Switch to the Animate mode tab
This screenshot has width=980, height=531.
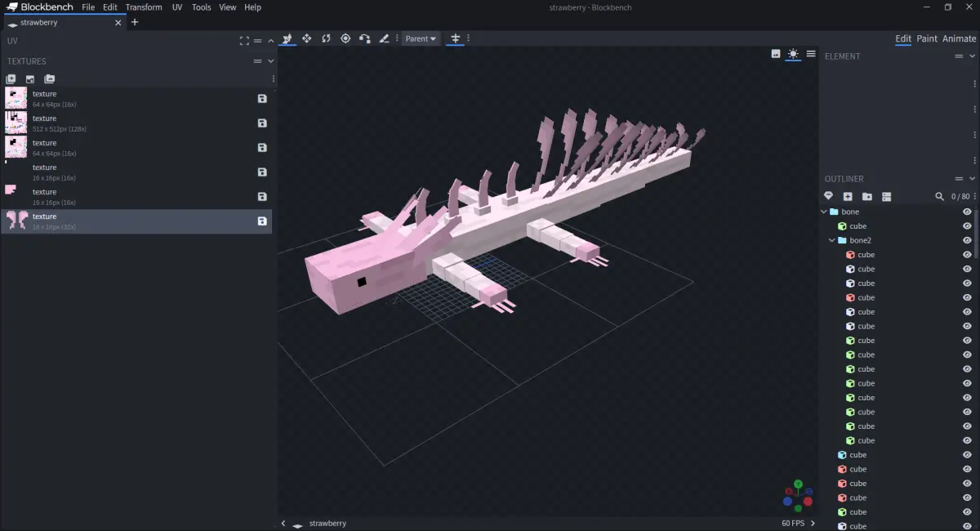click(960, 38)
